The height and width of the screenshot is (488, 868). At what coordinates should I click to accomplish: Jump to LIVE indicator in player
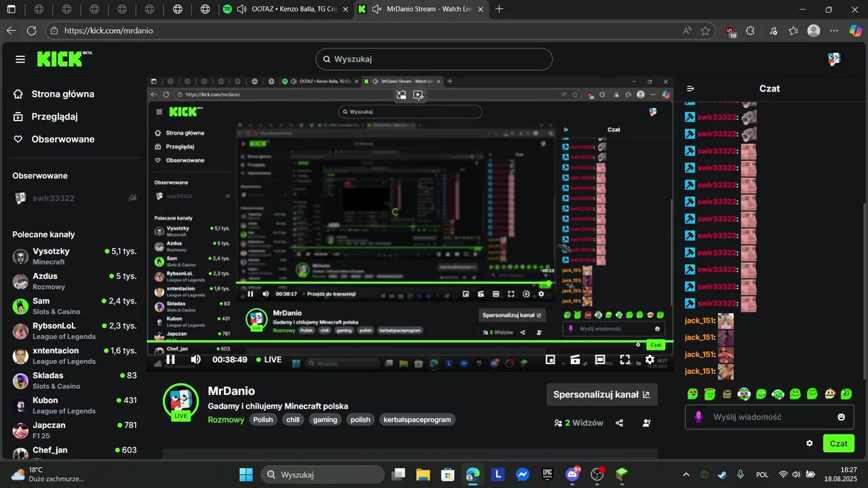point(269,359)
